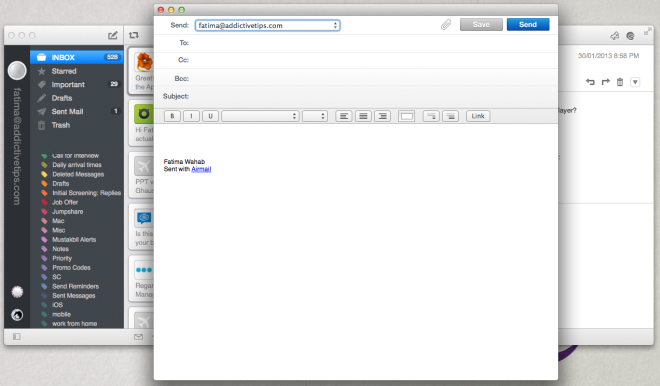Reply to the message in the viewer
660x386 pixels.
click(x=590, y=82)
